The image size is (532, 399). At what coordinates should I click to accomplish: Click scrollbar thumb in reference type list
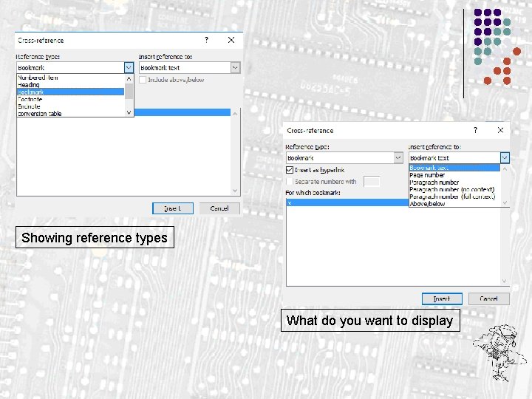(x=129, y=91)
